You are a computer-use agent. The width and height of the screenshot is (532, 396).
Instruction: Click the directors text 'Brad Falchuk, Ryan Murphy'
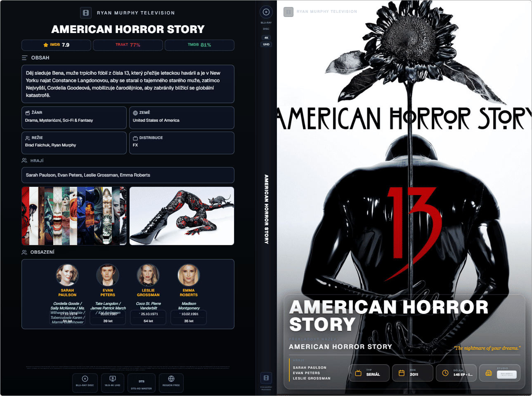(x=51, y=145)
